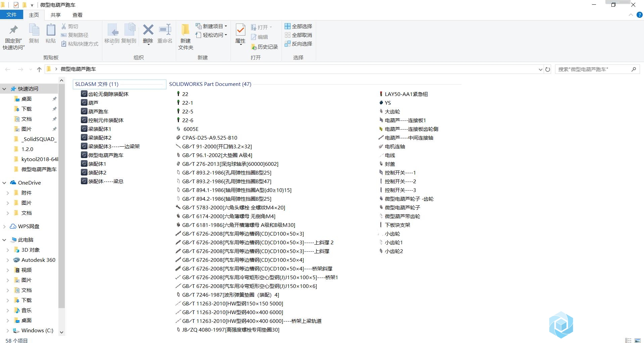Expand the address bar history dropdown

coord(540,69)
